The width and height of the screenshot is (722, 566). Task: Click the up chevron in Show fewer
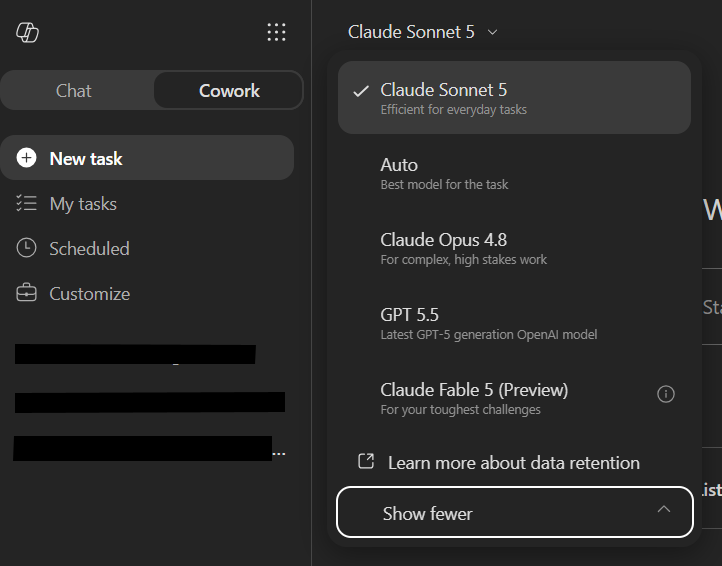(664, 509)
